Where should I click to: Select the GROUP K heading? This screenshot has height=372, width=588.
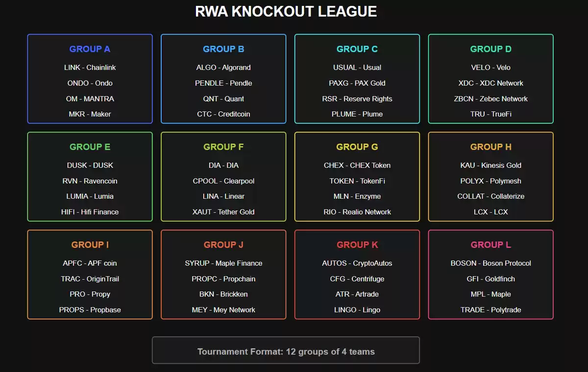tap(357, 245)
